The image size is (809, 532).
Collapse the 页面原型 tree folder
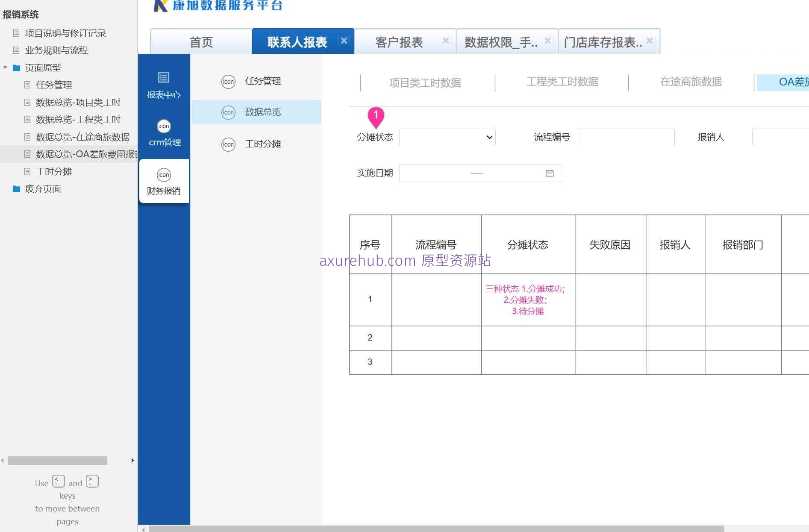pos(5,68)
